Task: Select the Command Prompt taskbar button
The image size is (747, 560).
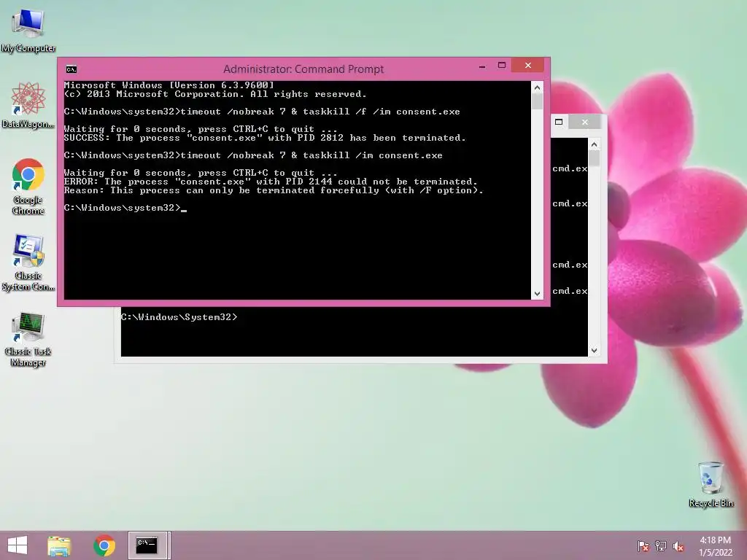Action: [147, 545]
